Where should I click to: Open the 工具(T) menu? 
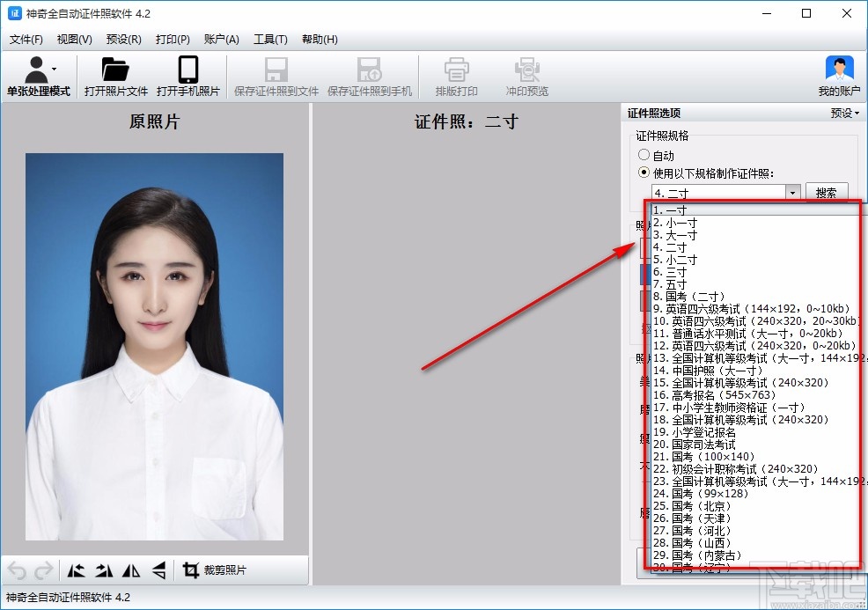point(269,39)
